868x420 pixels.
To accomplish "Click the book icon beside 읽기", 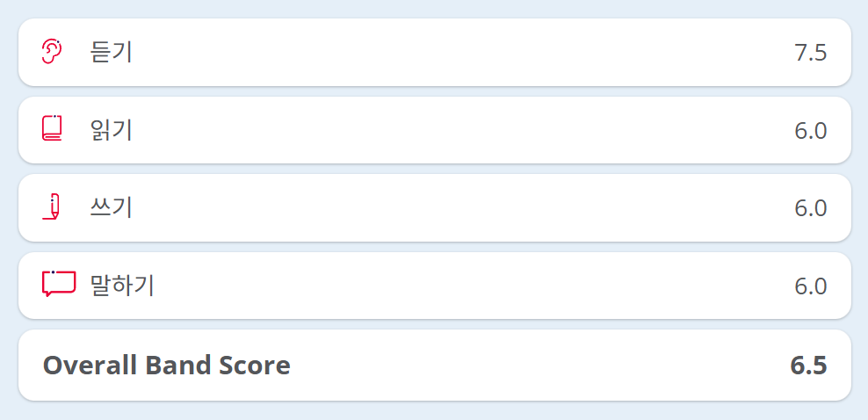I will click(x=53, y=129).
